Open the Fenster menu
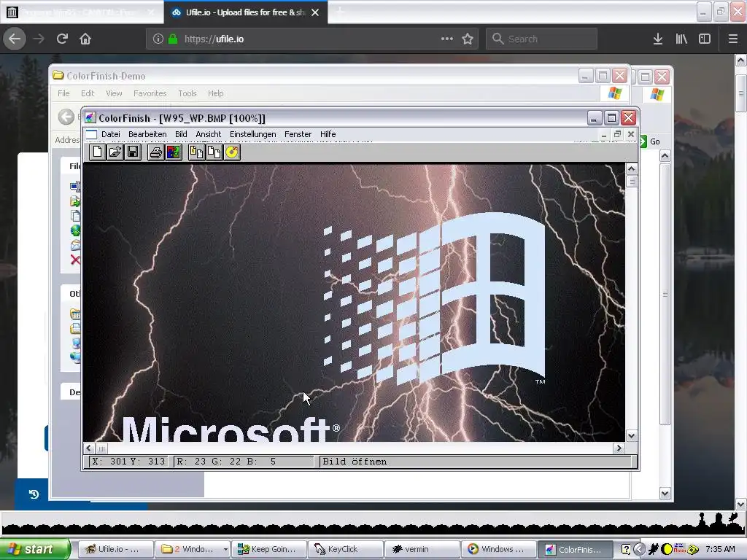This screenshot has height=560, width=747. click(x=298, y=134)
